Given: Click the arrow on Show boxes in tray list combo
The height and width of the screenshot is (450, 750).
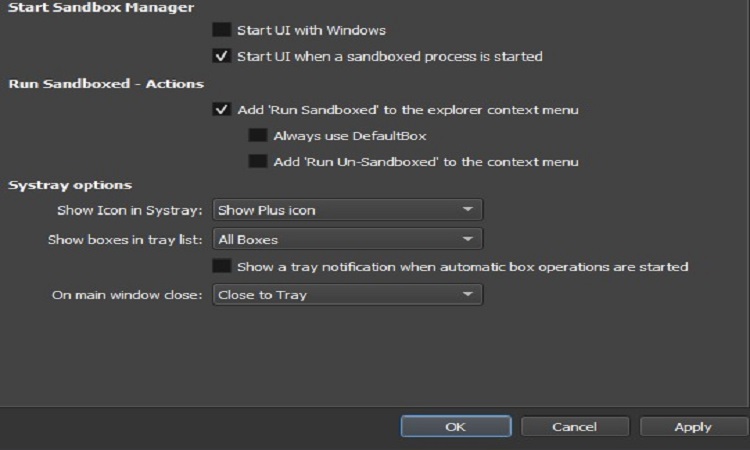Looking at the screenshot, I should tap(468, 240).
